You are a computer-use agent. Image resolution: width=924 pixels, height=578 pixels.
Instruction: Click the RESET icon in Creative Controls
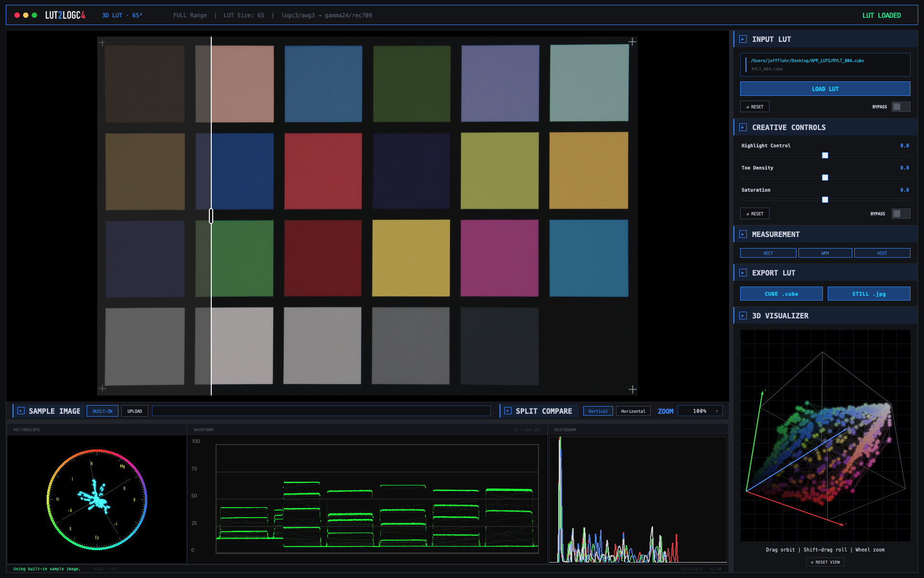pyautogui.click(x=754, y=213)
